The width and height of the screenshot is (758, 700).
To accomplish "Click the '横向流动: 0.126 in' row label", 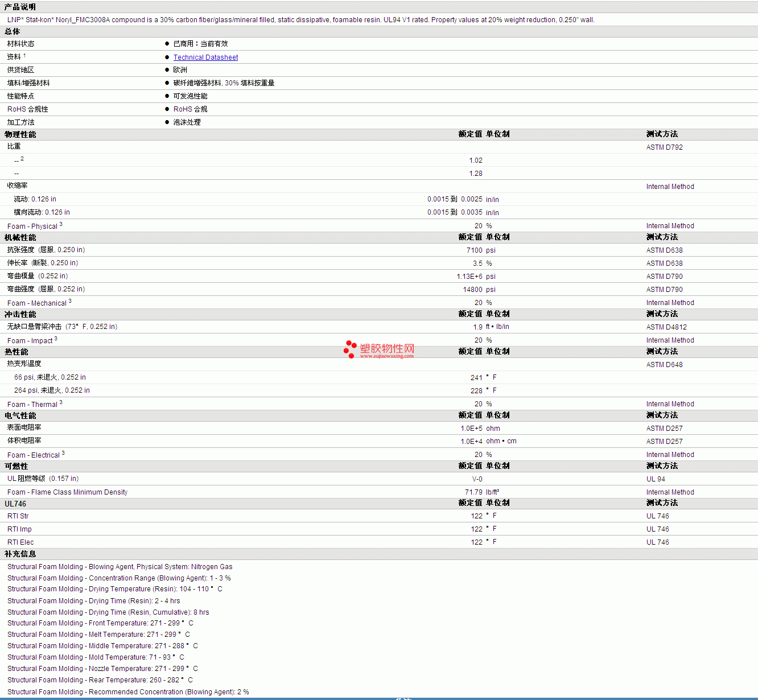I will [42, 212].
